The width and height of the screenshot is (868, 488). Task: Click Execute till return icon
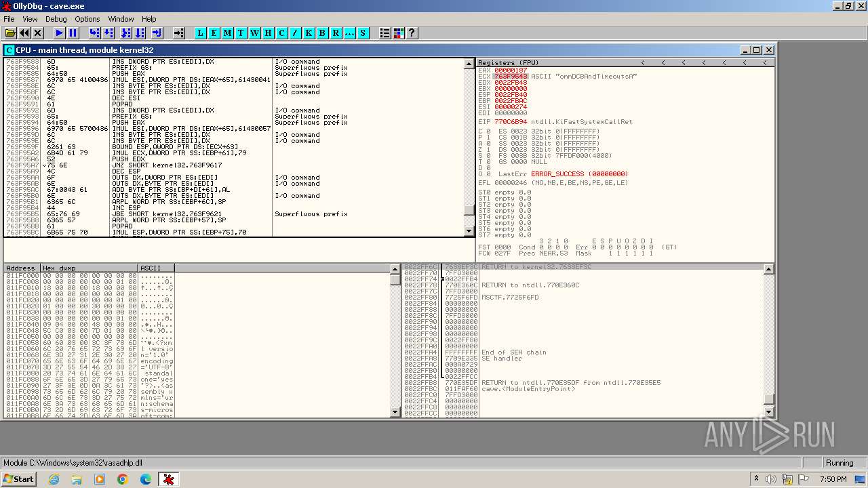157,33
